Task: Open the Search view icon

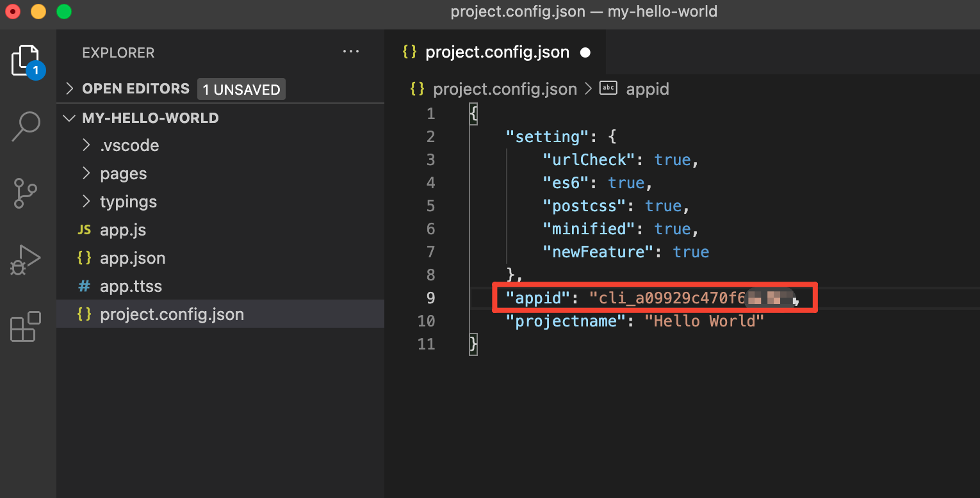Action: click(x=26, y=126)
